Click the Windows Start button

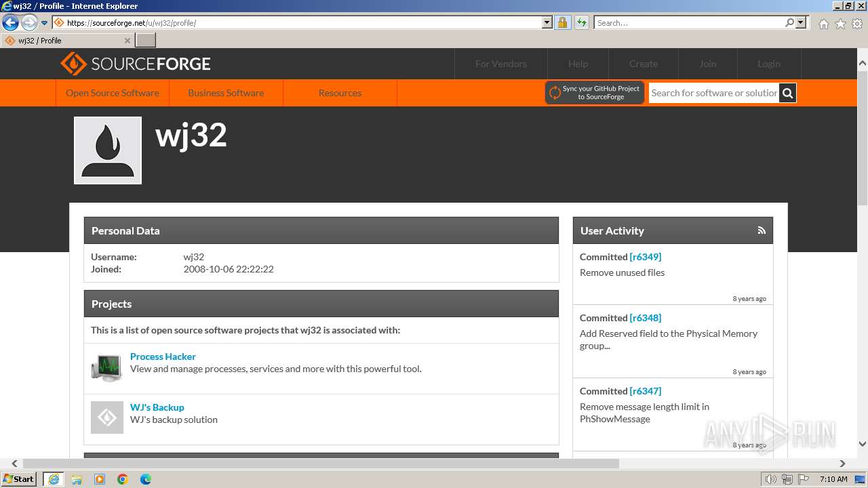tap(19, 479)
